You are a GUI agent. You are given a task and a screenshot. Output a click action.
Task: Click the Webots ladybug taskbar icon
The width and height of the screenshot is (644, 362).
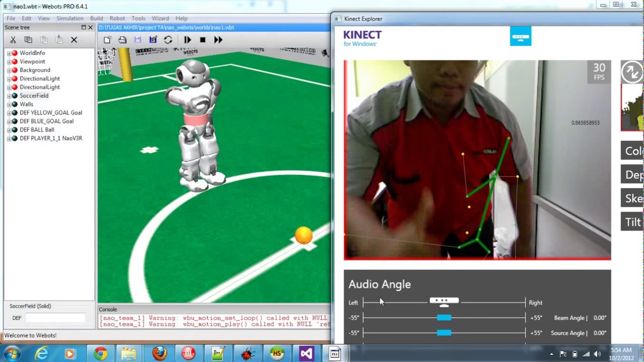(247, 354)
